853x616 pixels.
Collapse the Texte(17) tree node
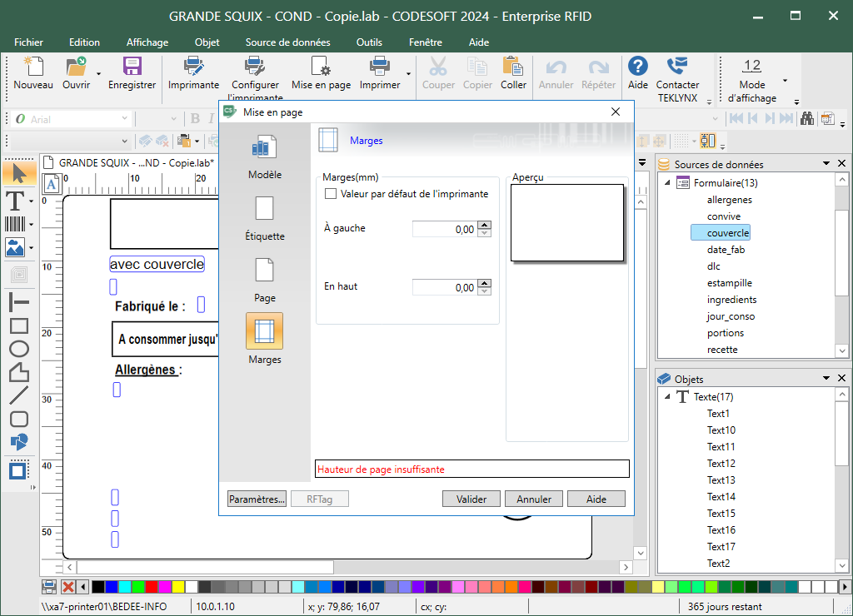668,397
